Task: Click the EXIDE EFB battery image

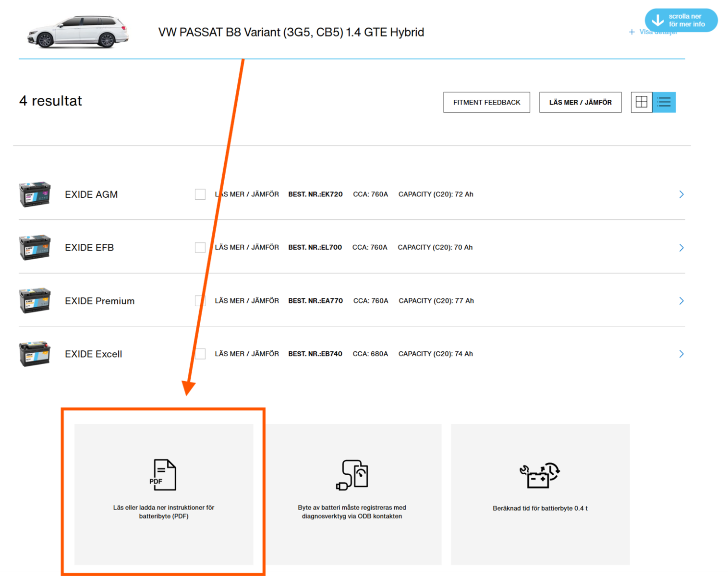Action: click(x=35, y=248)
